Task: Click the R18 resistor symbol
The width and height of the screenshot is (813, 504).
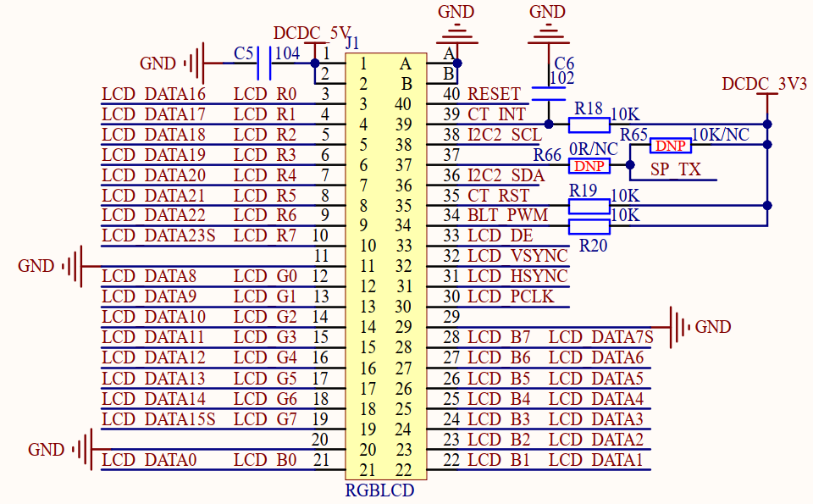Action: (x=589, y=125)
